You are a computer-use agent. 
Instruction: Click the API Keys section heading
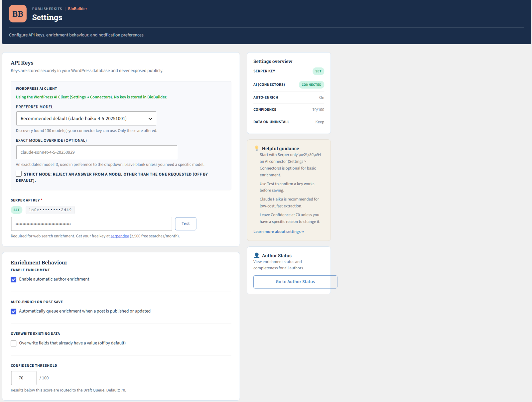(22, 63)
